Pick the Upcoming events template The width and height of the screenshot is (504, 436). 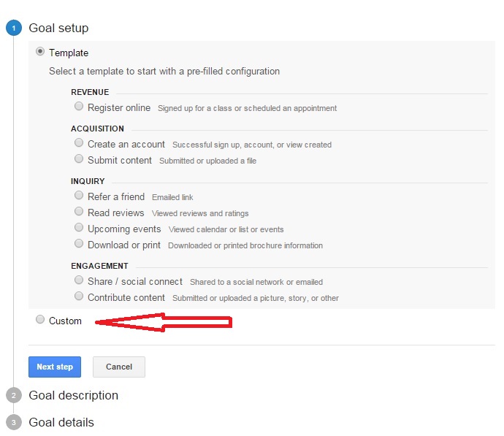coord(79,227)
